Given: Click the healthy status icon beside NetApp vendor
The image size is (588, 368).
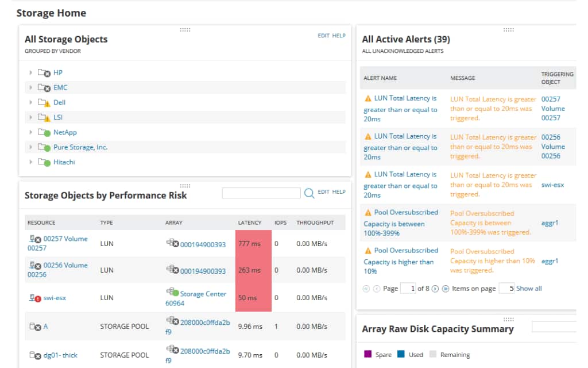Looking at the screenshot, I should [x=48, y=132].
